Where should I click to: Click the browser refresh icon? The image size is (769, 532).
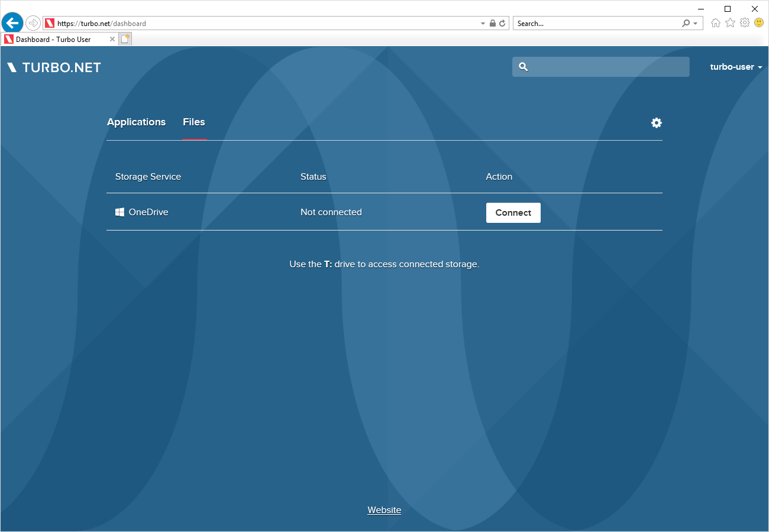click(x=502, y=23)
